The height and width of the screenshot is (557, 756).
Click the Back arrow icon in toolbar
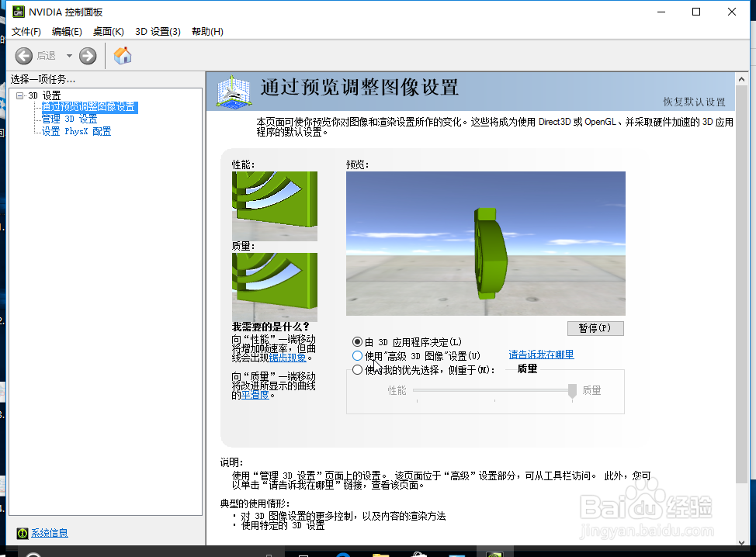click(23, 56)
